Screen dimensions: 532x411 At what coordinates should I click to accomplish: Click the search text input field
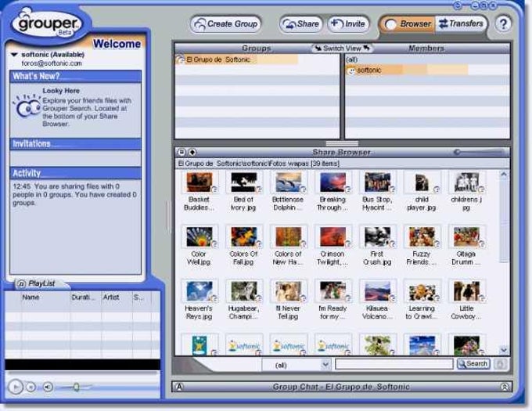(x=394, y=365)
